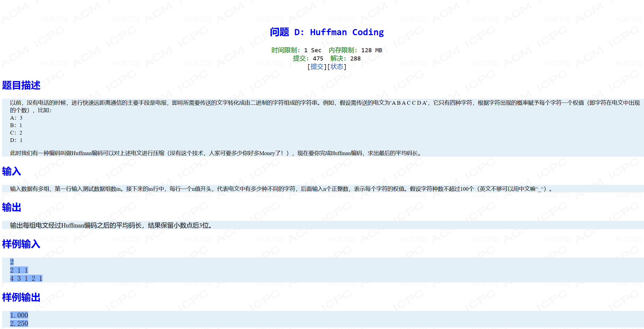
Task: Click the 'A: 3' weight line
Action: (16, 118)
